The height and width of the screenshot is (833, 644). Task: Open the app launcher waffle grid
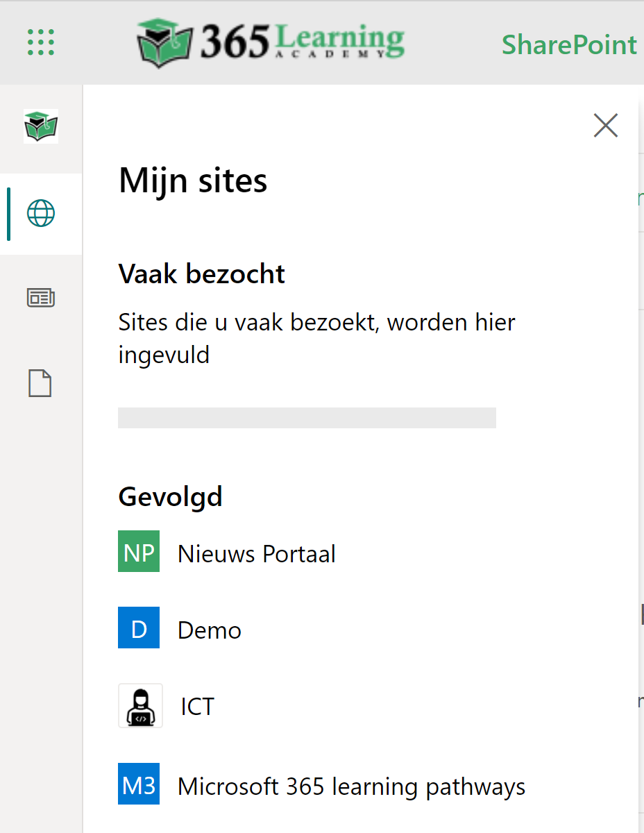coord(41,42)
